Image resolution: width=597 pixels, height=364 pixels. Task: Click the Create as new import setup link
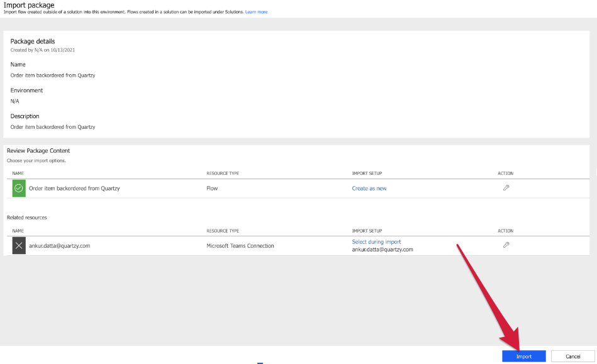(x=369, y=188)
